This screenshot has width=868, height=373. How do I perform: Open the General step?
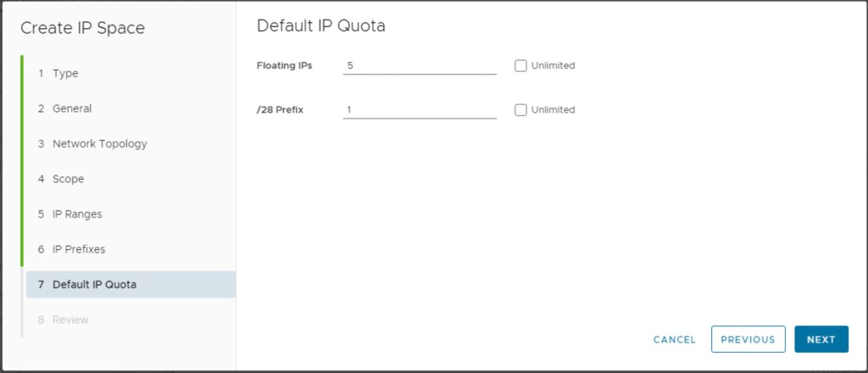71,109
